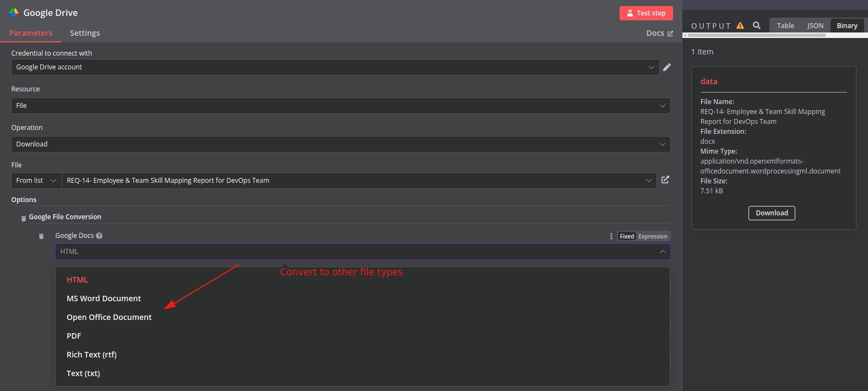Switch to the Settings tab
868x391 pixels.
85,33
